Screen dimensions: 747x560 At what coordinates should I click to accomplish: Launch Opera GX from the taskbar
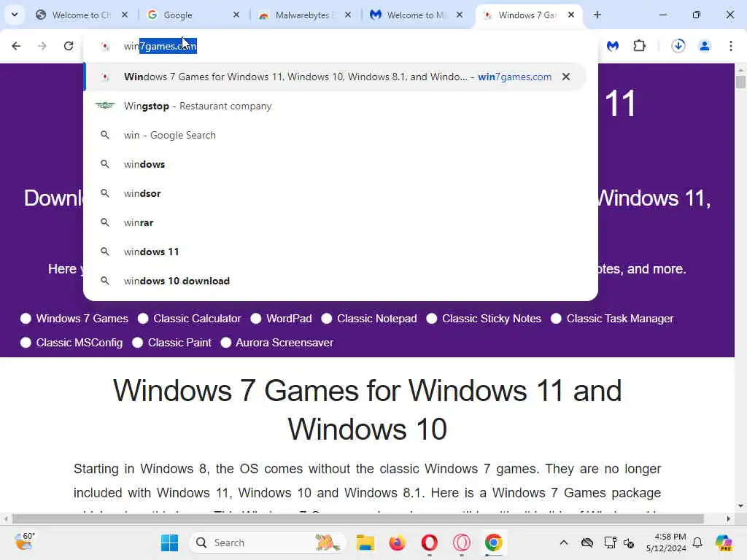point(461,542)
